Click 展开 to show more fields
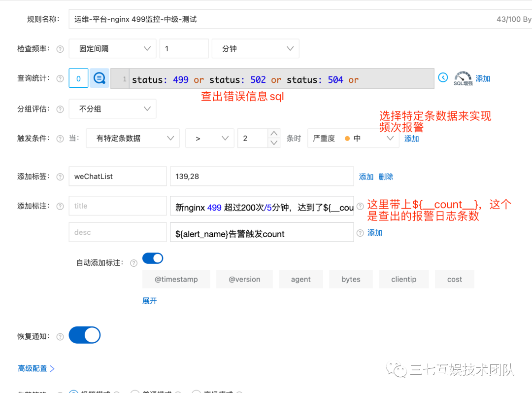This screenshot has width=532, height=393. [x=150, y=301]
